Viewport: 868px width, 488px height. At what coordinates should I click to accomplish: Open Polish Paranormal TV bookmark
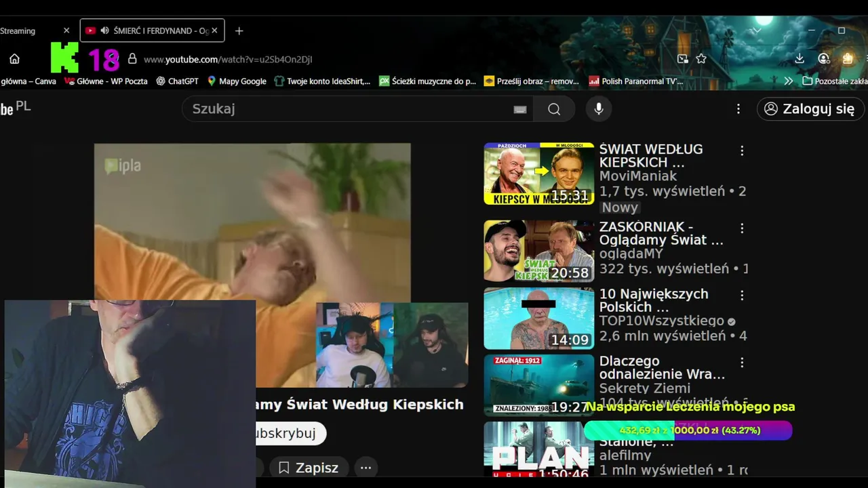(x=636, y=81)
